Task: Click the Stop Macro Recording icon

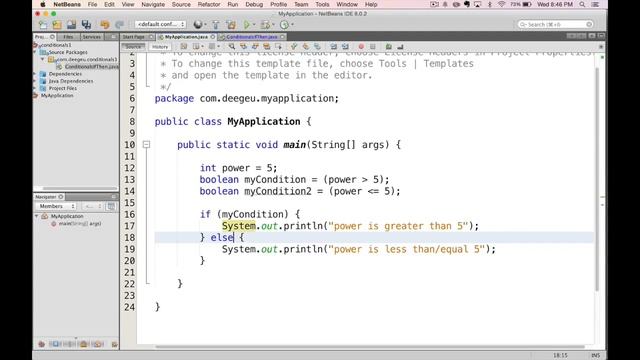Action: tap(373, 47)
